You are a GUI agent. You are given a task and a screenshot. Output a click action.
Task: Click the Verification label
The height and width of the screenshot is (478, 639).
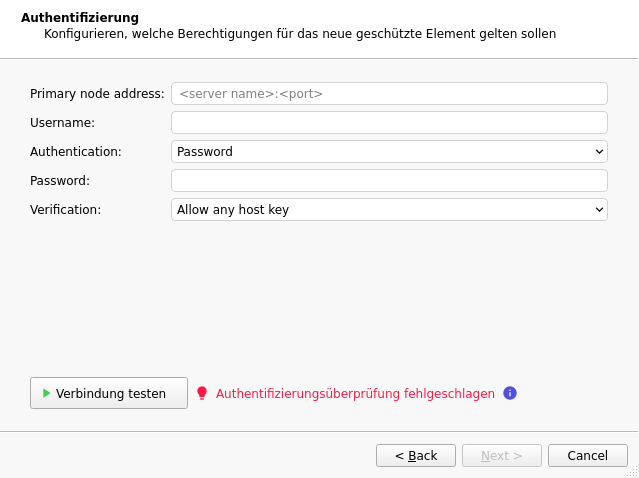pos(65,209)
